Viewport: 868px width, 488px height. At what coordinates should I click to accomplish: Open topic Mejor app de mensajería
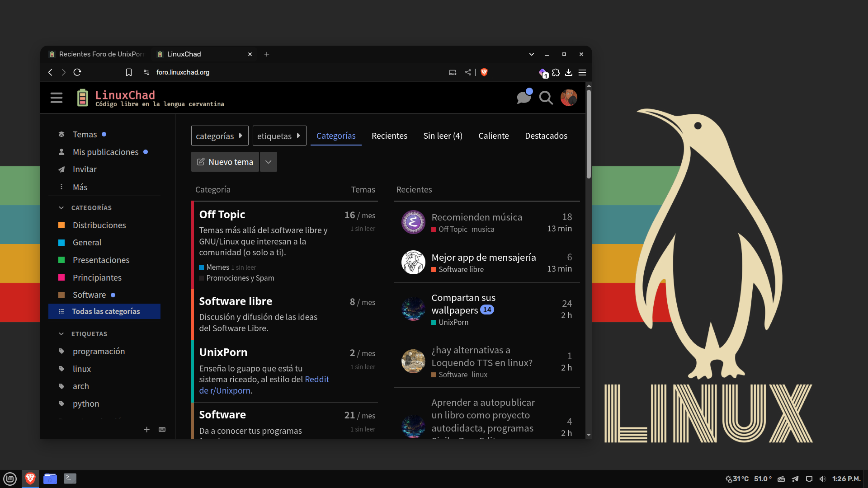483,258
